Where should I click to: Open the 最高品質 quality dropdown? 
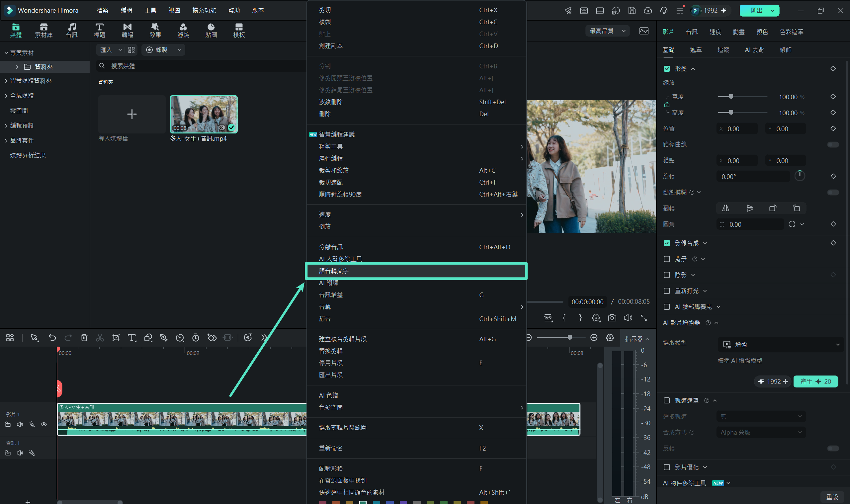tap(607, 31)
